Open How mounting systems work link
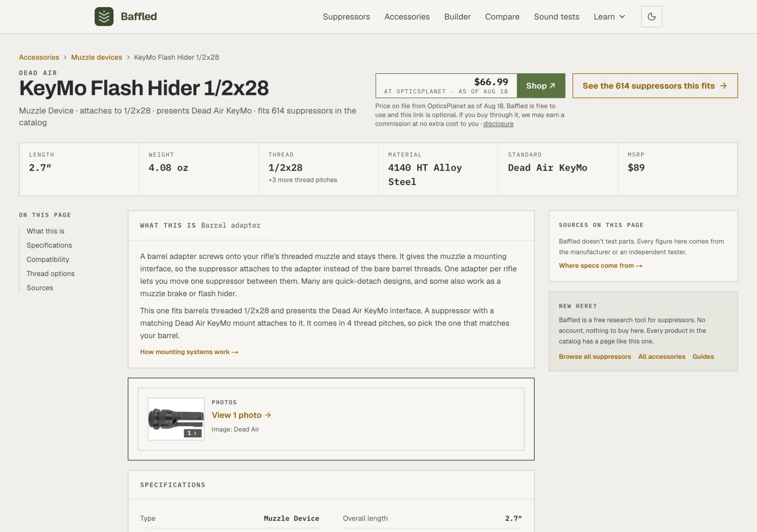The height and width of the screenshot is (532, 757). point(189,352)
